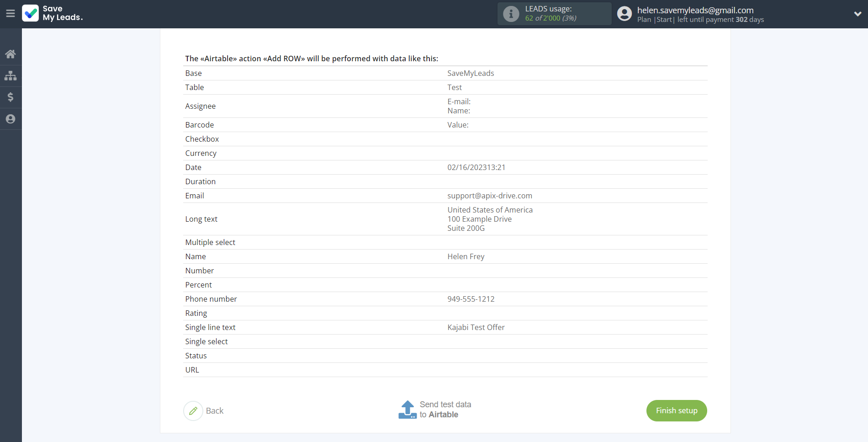
Task: Click the Duration row label
Action: [x=200, y=181]
